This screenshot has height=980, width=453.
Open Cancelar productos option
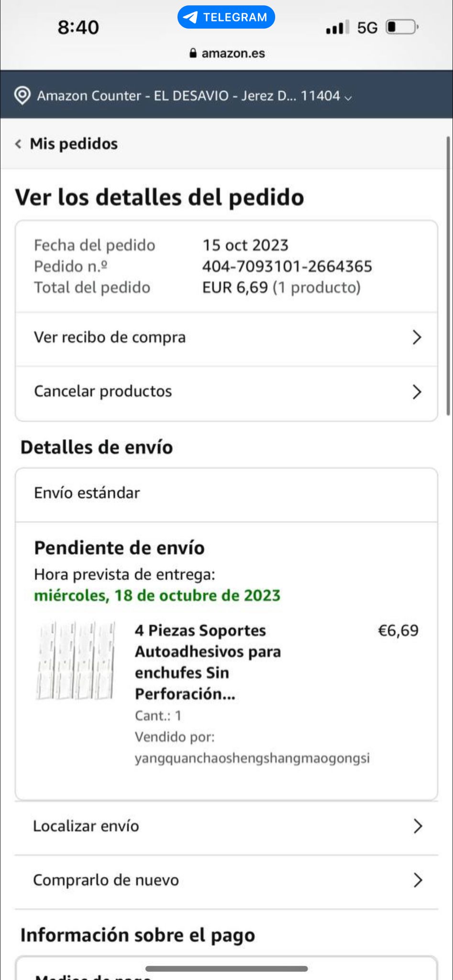tap(103, 391)
